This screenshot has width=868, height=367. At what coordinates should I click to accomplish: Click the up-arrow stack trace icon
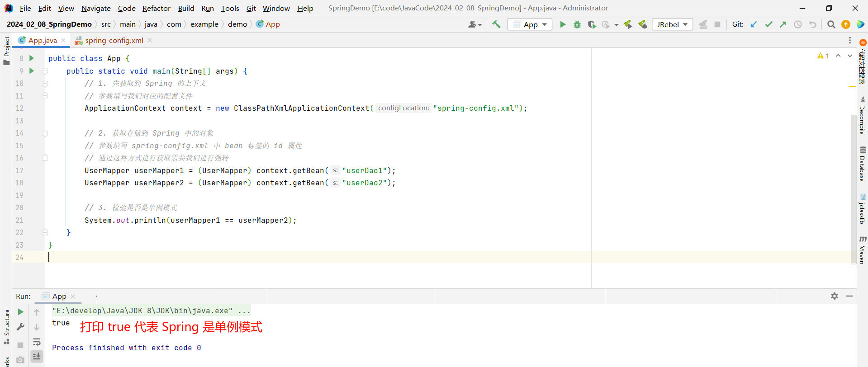point(37,312)
